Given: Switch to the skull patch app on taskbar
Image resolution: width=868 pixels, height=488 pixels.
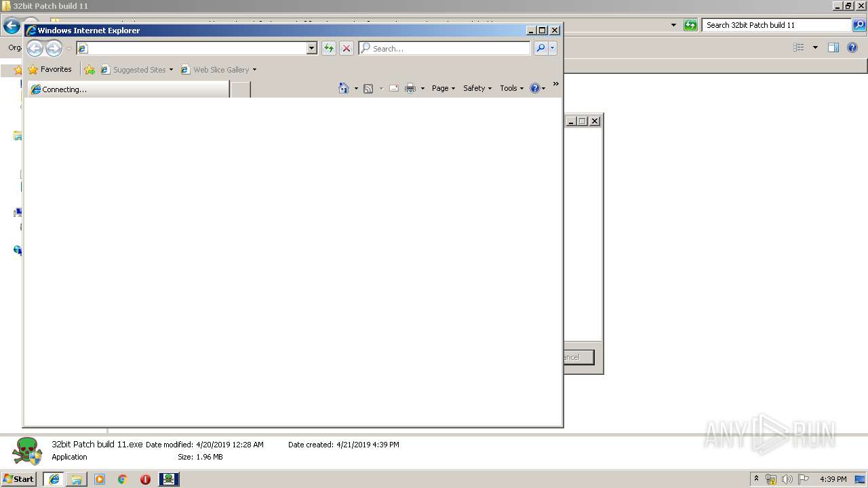Looking at the screenshot, I should point(169,479).
